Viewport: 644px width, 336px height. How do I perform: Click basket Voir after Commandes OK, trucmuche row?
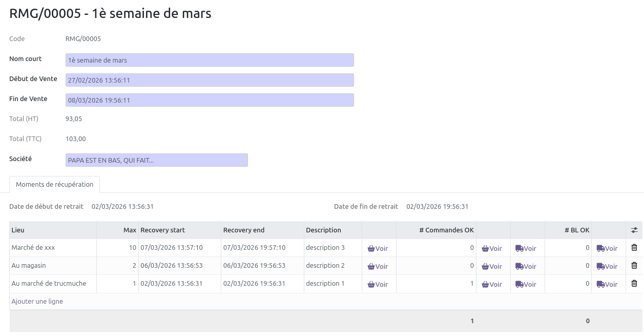click(492, 284)
